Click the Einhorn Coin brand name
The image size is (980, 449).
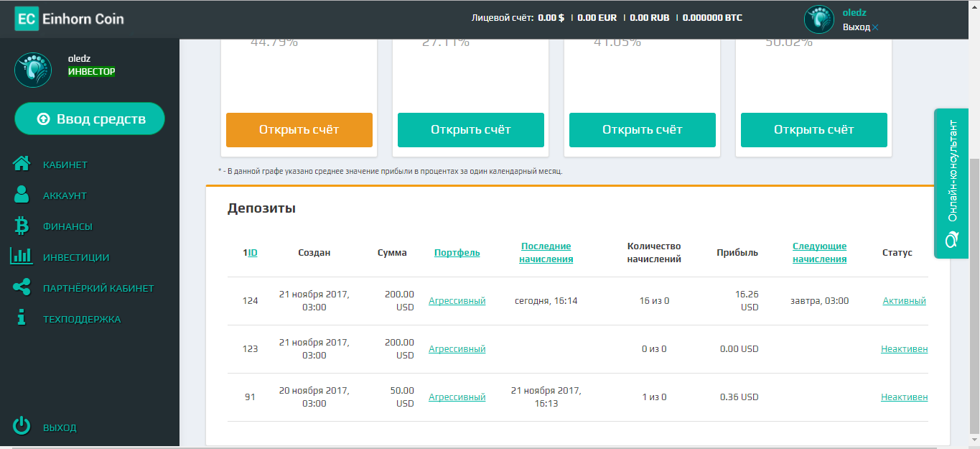coord(83,19)
